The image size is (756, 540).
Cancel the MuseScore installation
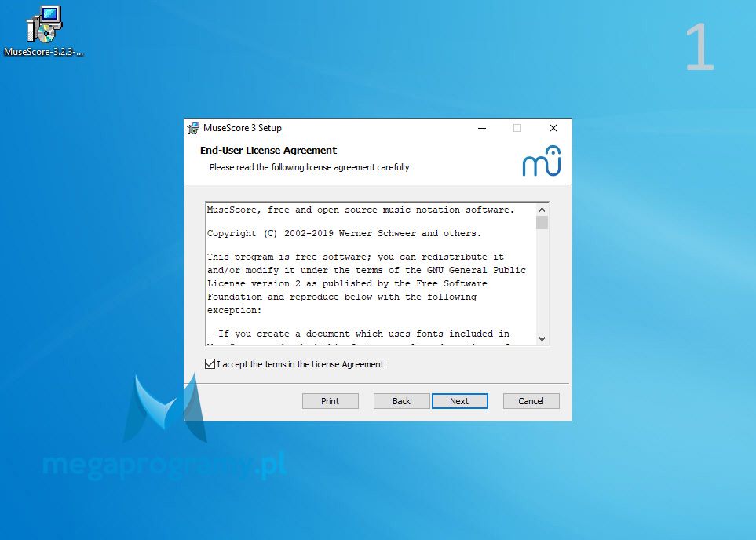pyautogui.click(x=531, y=401)
